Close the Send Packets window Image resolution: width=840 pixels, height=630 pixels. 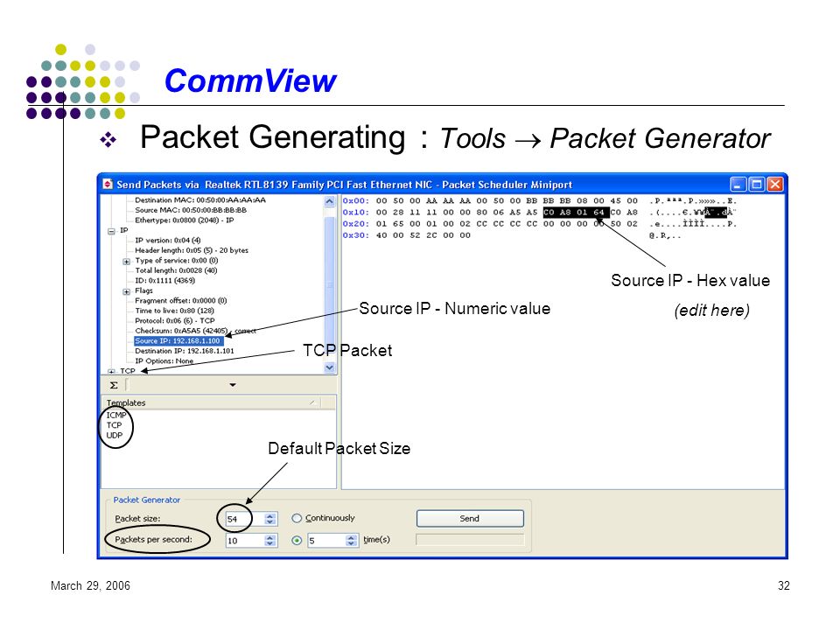pyautogui.click(x=774, y=185)
